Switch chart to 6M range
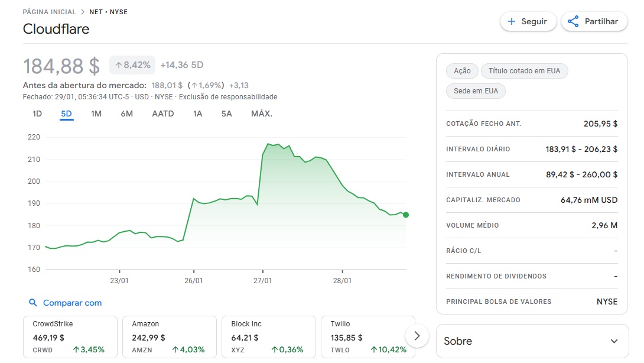The height and width of the screenshot is (363, 644). tap(126, 114)
